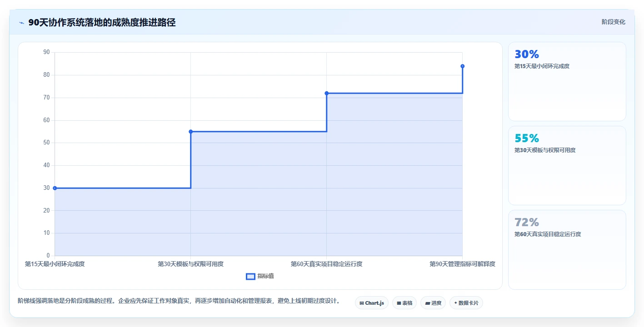Click card caption 第60天真实项目稳定运行度
This screenshot has width=644, height=327.
point(548,234)
